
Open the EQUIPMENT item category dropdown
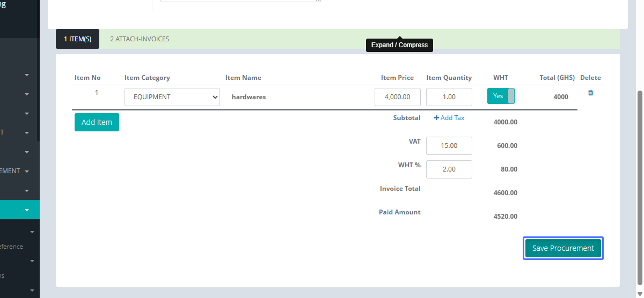(x=172, y=97)
